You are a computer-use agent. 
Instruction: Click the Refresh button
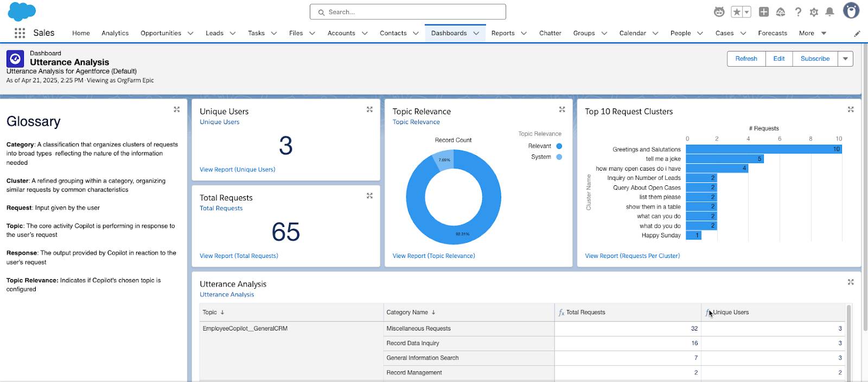[746, 59]
